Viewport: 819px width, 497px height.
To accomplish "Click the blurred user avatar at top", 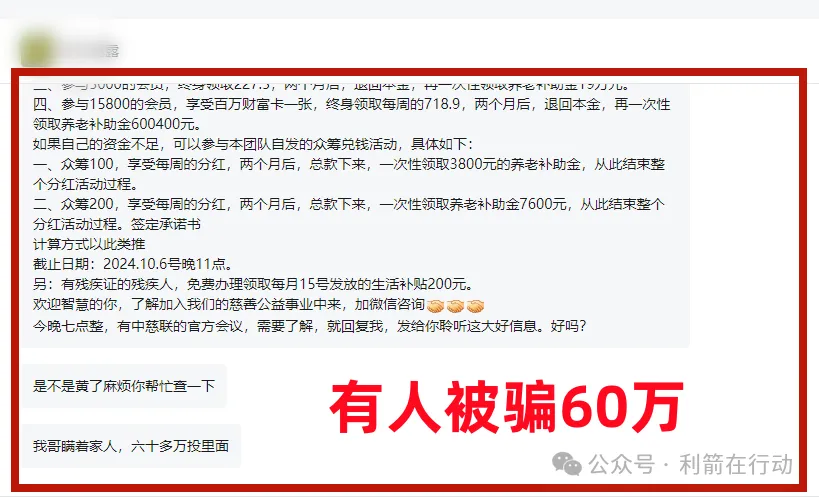I will click(36, 50).
